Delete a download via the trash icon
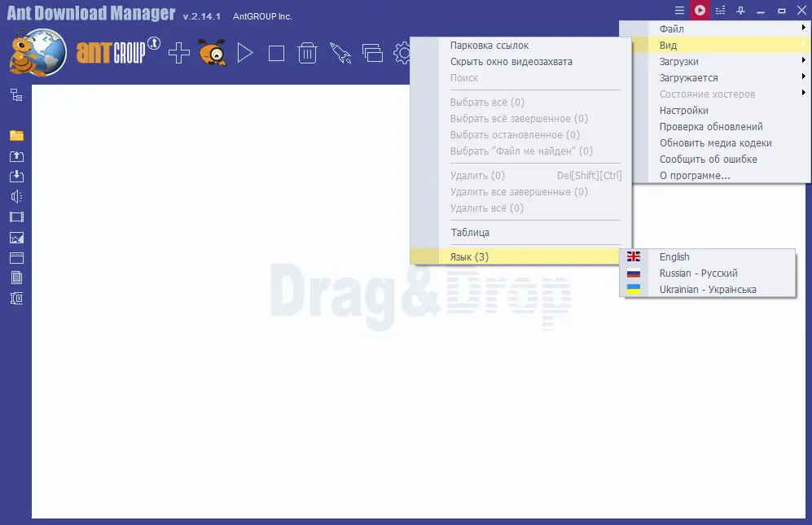Viewport: 812px width, 525px height. coord(307,52)
